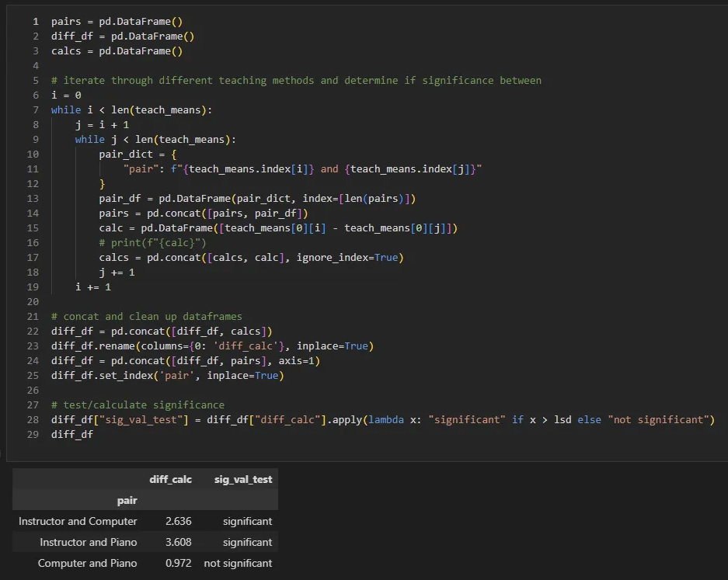Select the 'Instructor and Computer' row label

tap(78, 521)
